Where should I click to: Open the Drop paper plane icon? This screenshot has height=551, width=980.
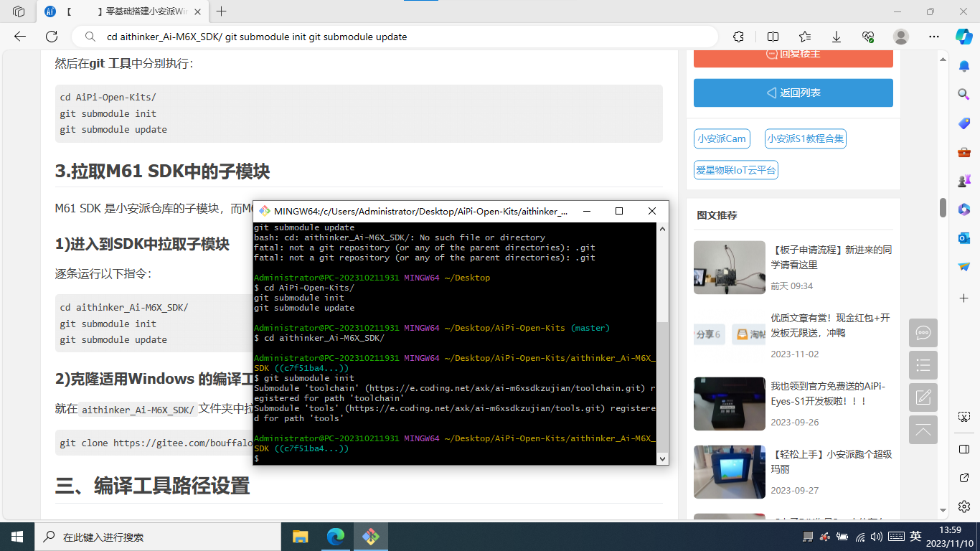[x=964, y=266]
